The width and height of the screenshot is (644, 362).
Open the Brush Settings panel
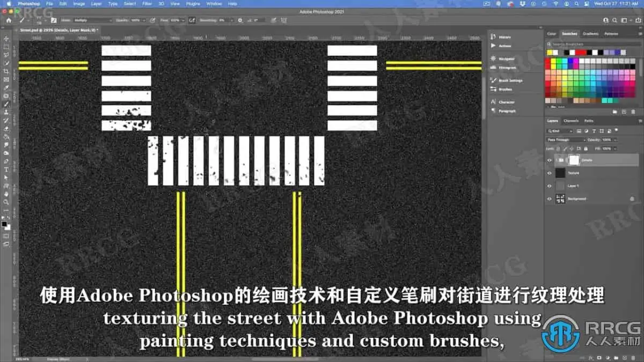pos(506,80)
